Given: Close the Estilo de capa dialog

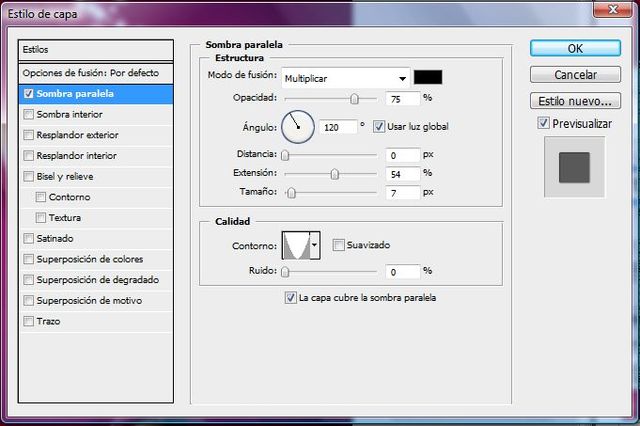Looking at the screenshot, I should click(x=612, y=10).
